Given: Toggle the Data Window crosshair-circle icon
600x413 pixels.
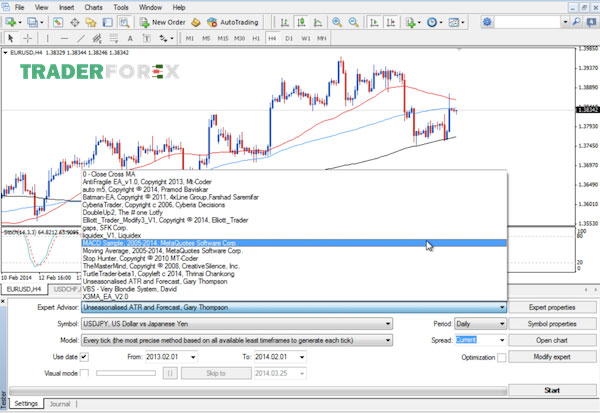Looking at the screenshot, I should [75, 23].
